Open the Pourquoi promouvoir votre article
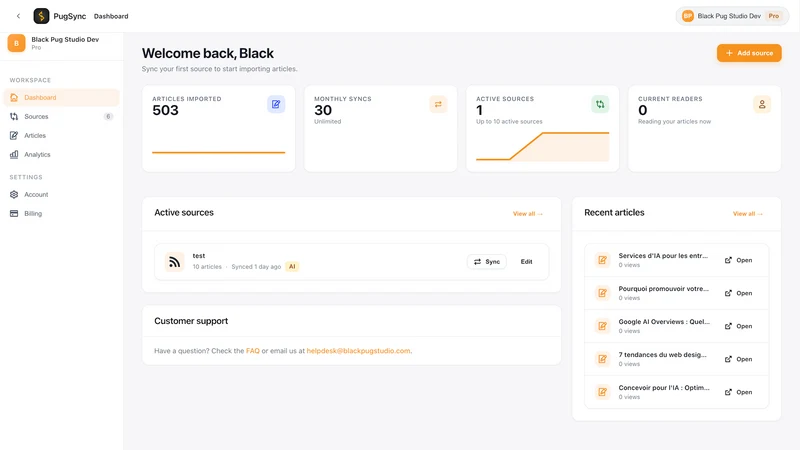 (x=738, y=293)
